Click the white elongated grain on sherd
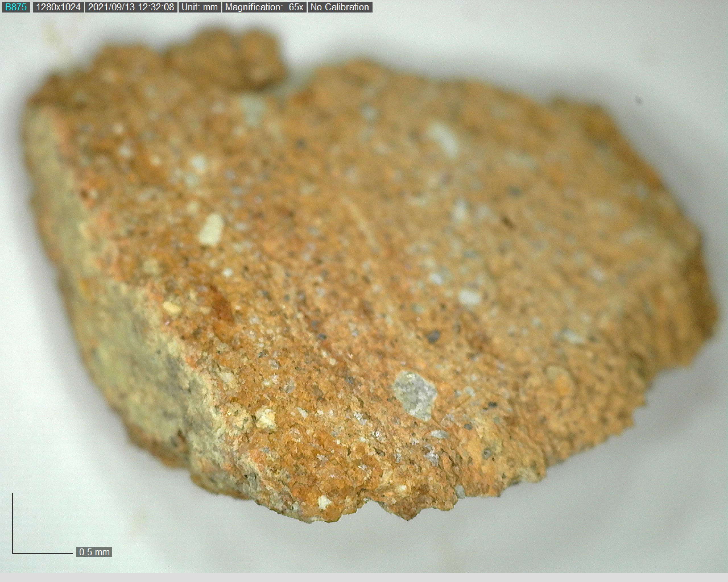728x582 pixels. coord(211,229)
